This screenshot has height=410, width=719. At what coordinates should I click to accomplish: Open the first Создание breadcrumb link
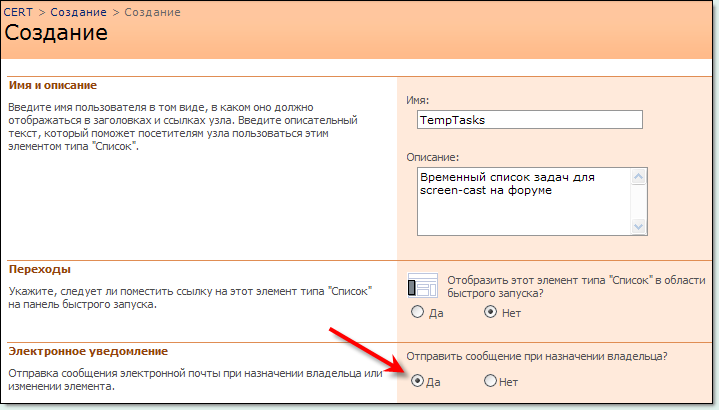click(78, 12)
